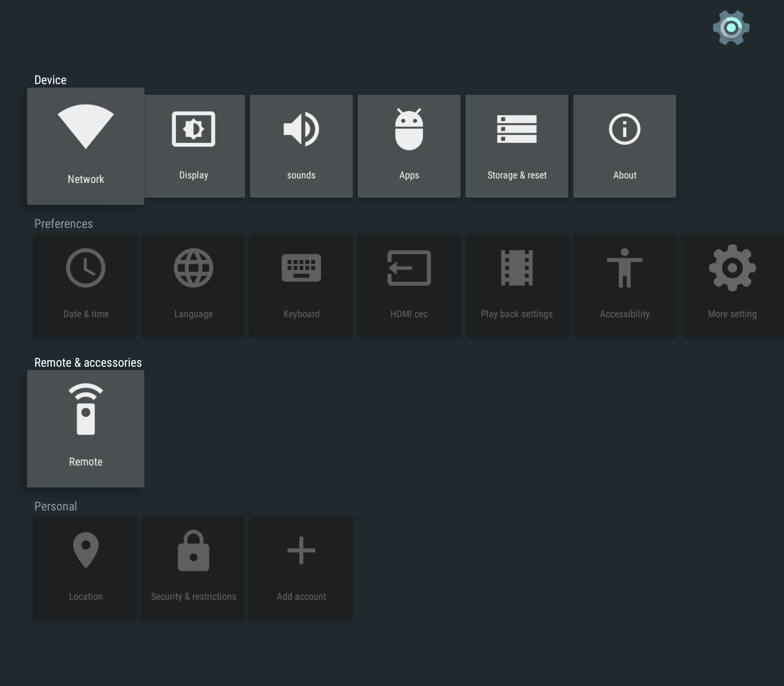Click the settings gear logo at top right
Image resolution: width=784 pixels, height=686 pixels.
click(x=731, y=28)
